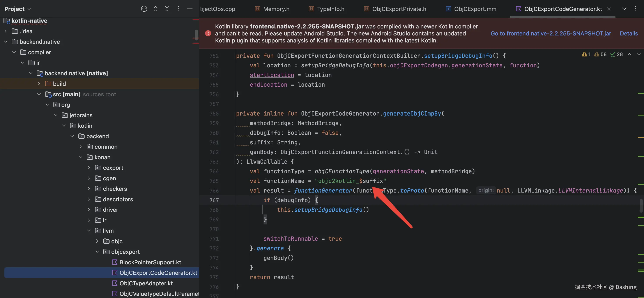Image resolution: width=644 pixels, height=298 pixels.
Task: Open the editor tabs three-dot options menu
Action: [x=635, y=9]
